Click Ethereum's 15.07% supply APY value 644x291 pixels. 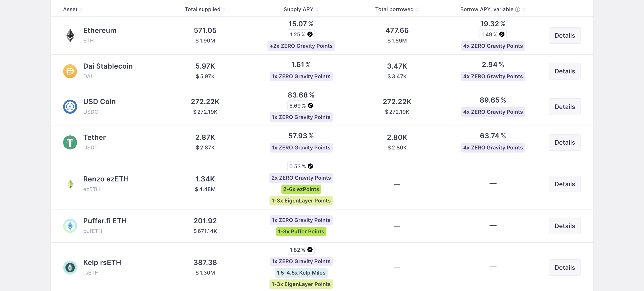coord(301,24)
